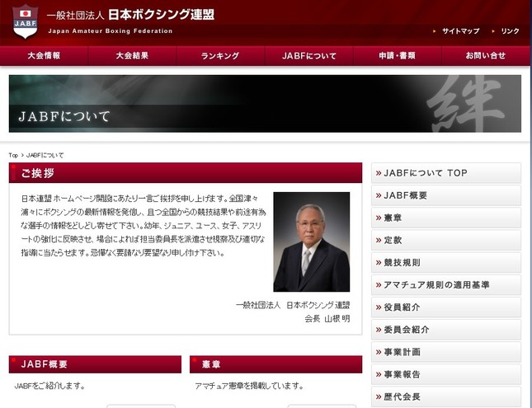Open 定款 in the sidebar

click(446, 240)
